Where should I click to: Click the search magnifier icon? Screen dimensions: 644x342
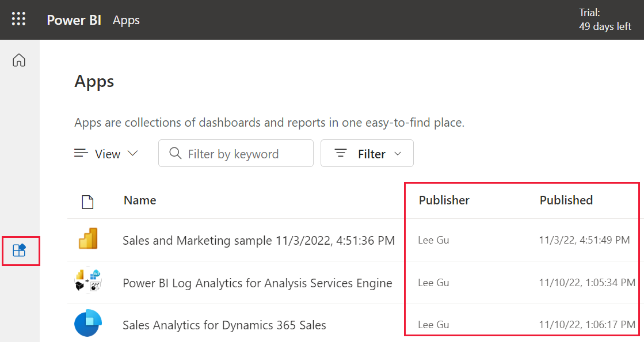coord(176,154)
